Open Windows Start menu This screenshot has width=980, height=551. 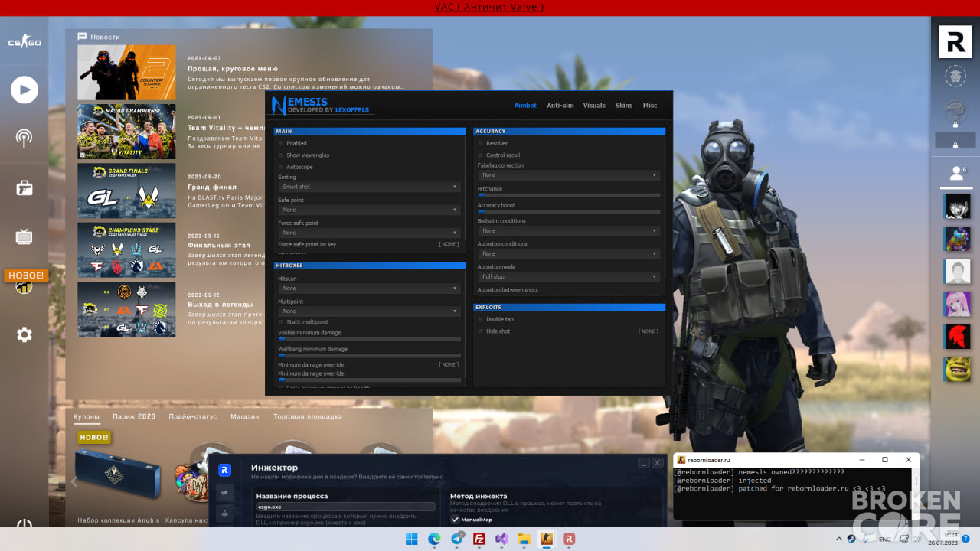411,539
